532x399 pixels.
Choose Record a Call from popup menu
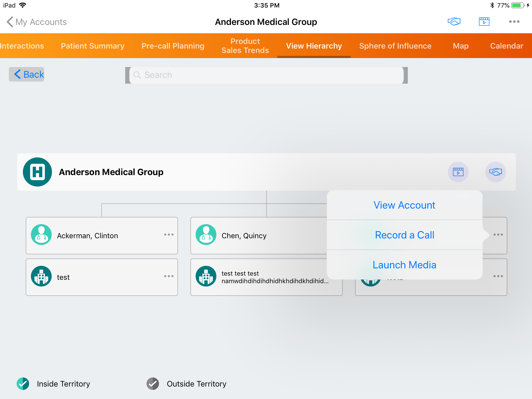point(404,235)
